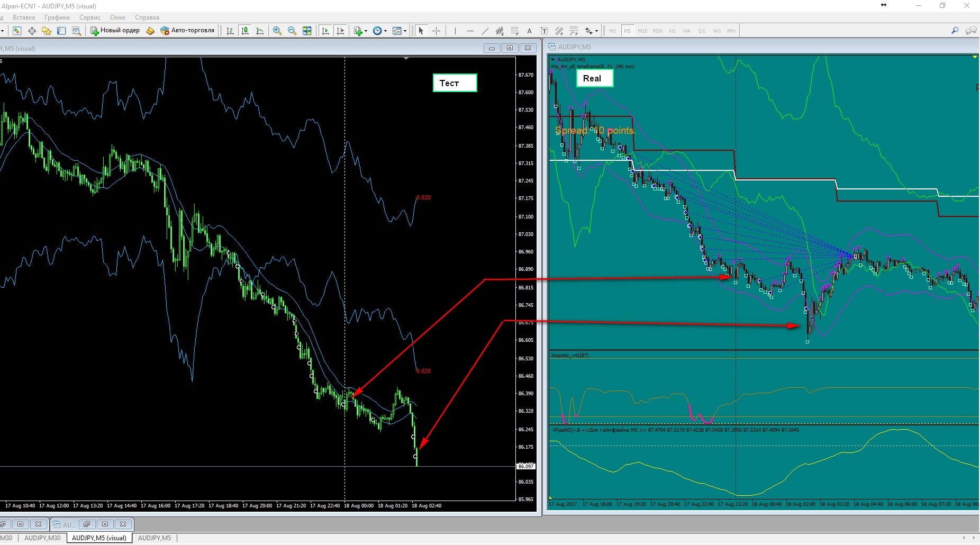This screenshot has height=545, width=980.
Task: Switch to M15 timeframe
Action: pyautogui.click(x=642, y=31)
